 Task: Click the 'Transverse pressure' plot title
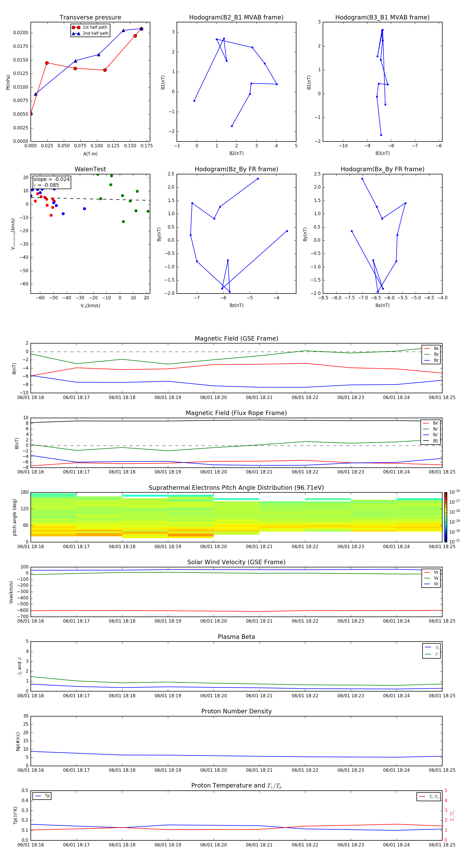[x=90, y=18]
